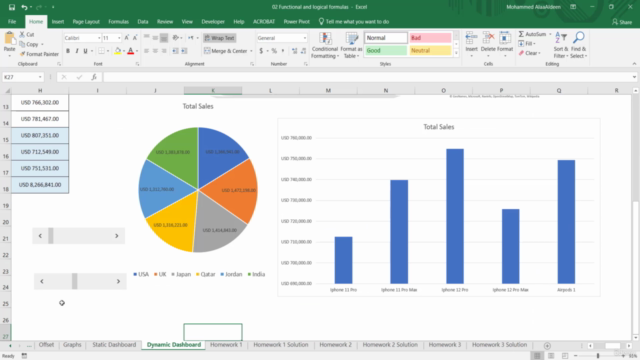The image size is (640, 360).
Task: Open Conditional Formatting menu
Action: point(325,45)
